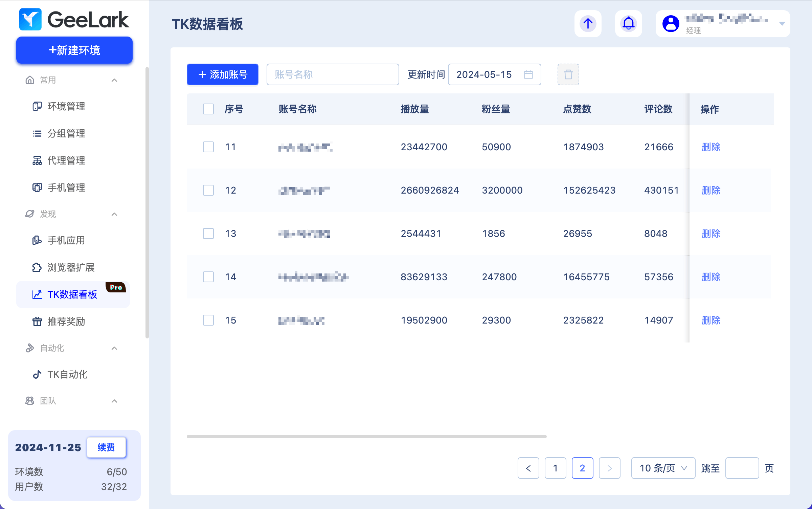This screenshot has height=509, width=812.
Task: Open the notification bell icon
Action: point(628,24)
